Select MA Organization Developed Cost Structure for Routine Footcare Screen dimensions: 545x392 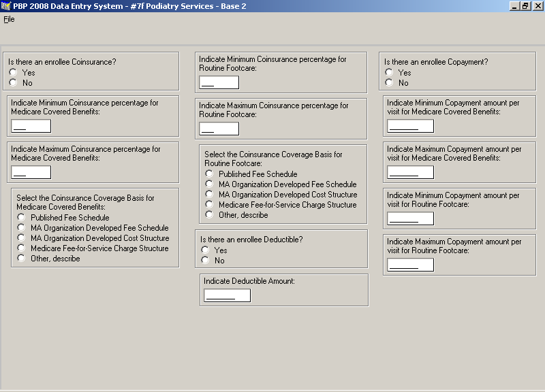coord(210,195)
